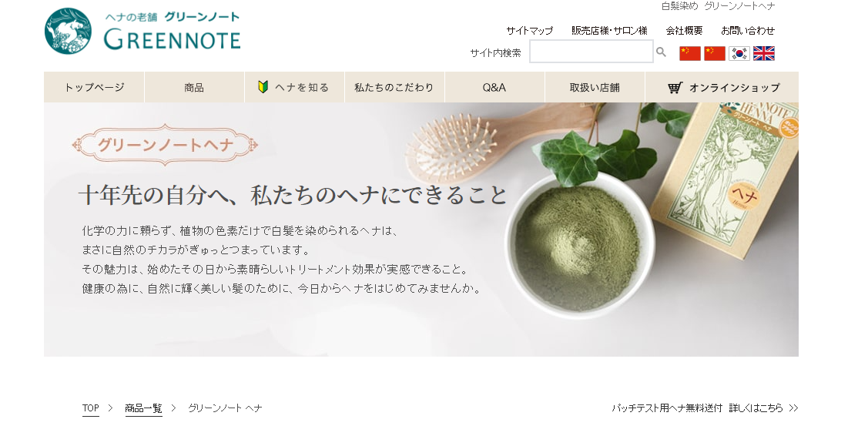Open the 販売店様・サロン様 link
The image size is (868, 426).
point(609,31)
